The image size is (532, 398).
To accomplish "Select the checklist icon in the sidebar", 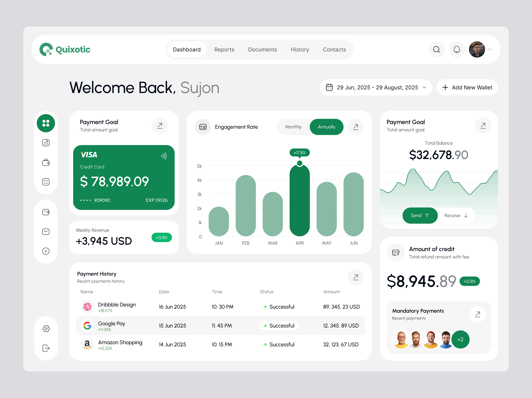I will point(46,182).
